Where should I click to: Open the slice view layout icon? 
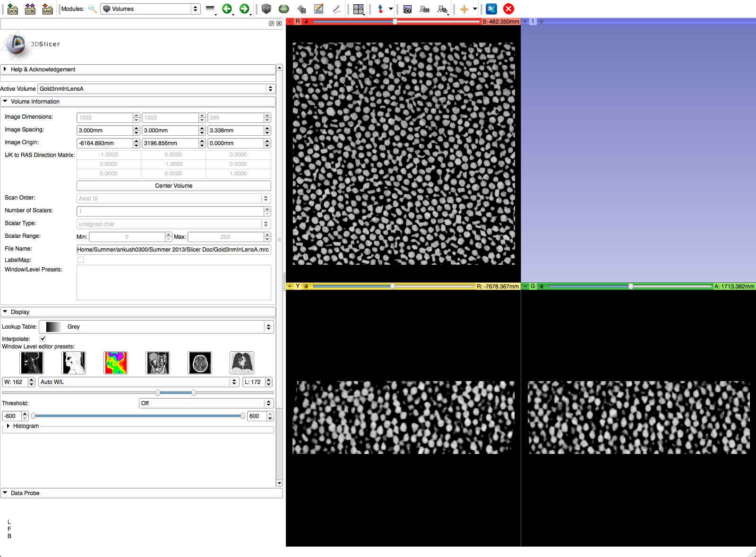pyautogui.click(x=359, y=9)
